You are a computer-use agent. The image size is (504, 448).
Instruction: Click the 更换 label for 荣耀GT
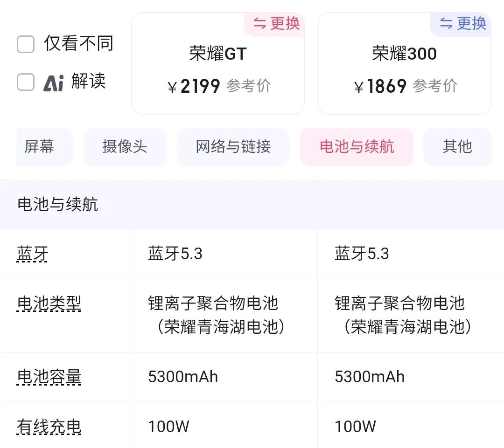click(285, 23)
